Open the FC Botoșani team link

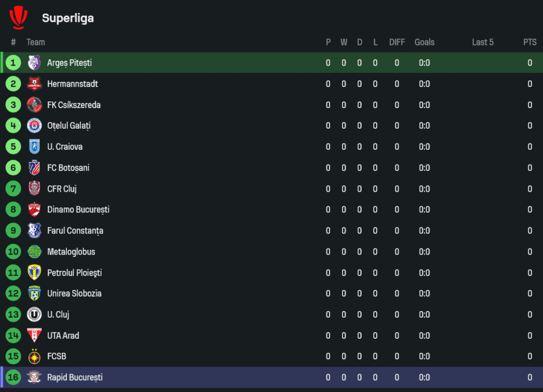68,168
